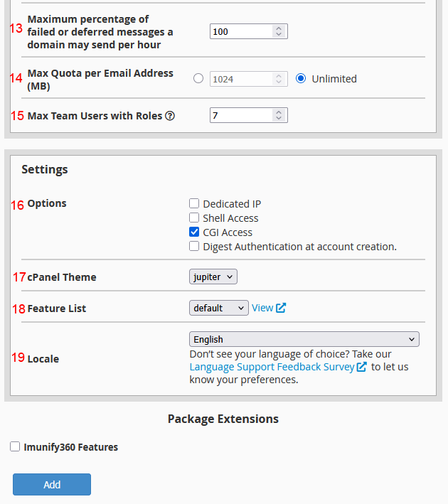Click the Max Team Users number field
The image size is (448, 504).
pos(241,115)
